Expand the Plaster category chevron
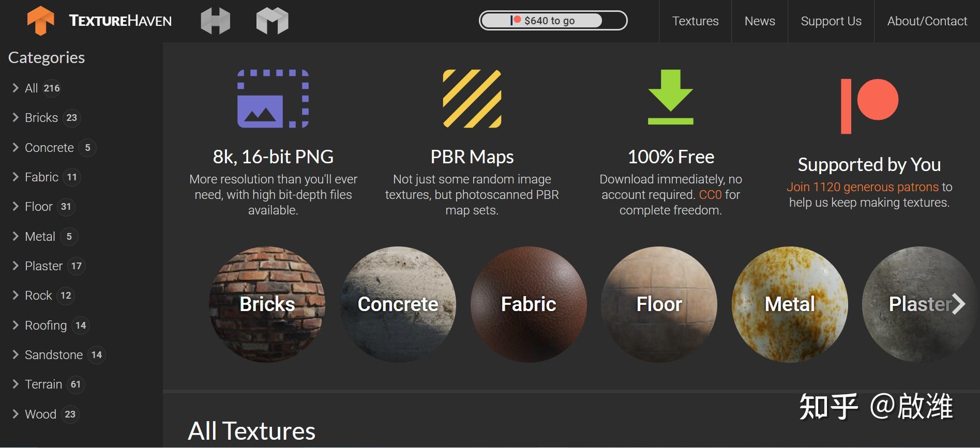 pos(16,266)
